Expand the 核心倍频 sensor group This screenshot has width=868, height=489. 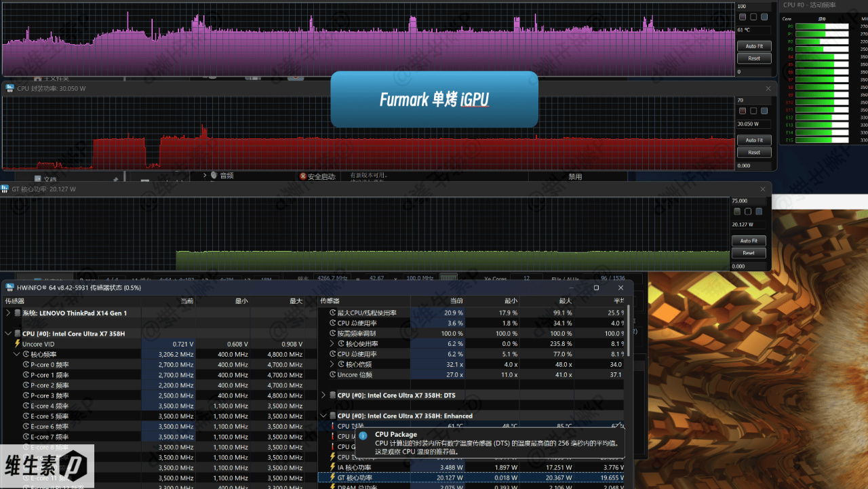332,364
